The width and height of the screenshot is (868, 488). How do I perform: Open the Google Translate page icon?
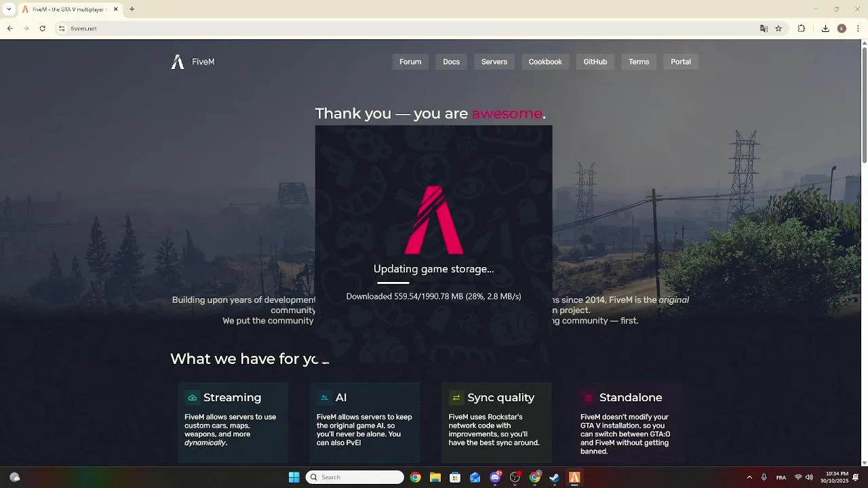[764, 28]
